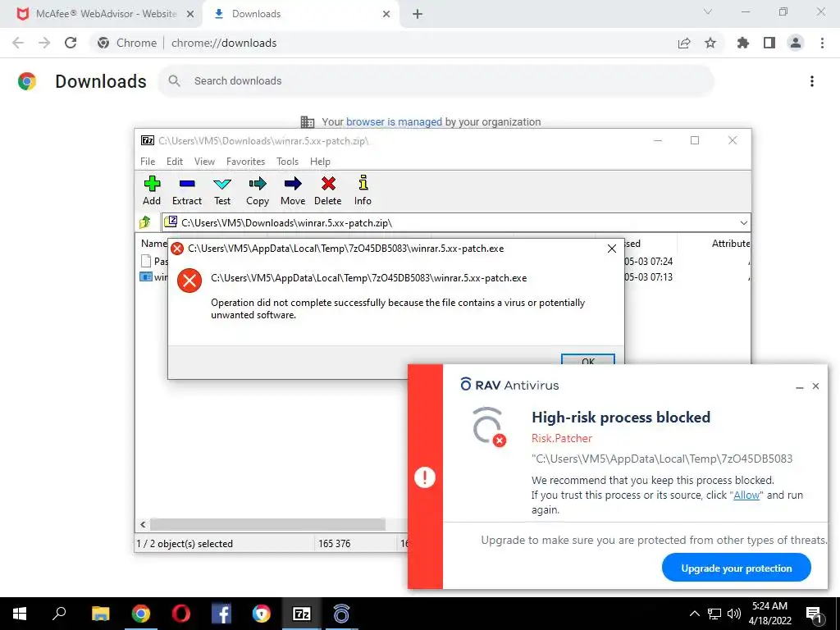The height and width of the screenshot is (630, 840).
Task: Click OK in the virus error dialog
Action: [587, 361]
